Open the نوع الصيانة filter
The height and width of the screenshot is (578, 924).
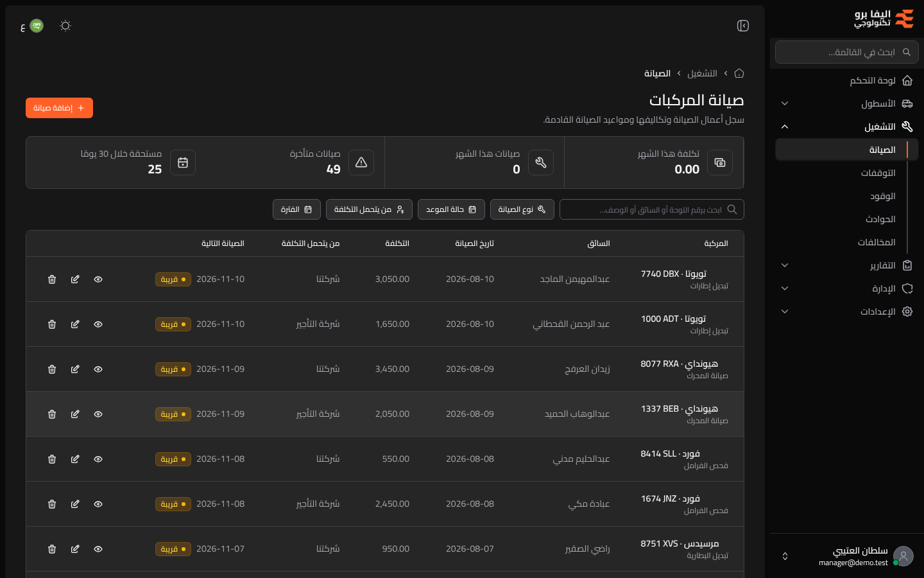pyautogui.click(x=522, y=209)
